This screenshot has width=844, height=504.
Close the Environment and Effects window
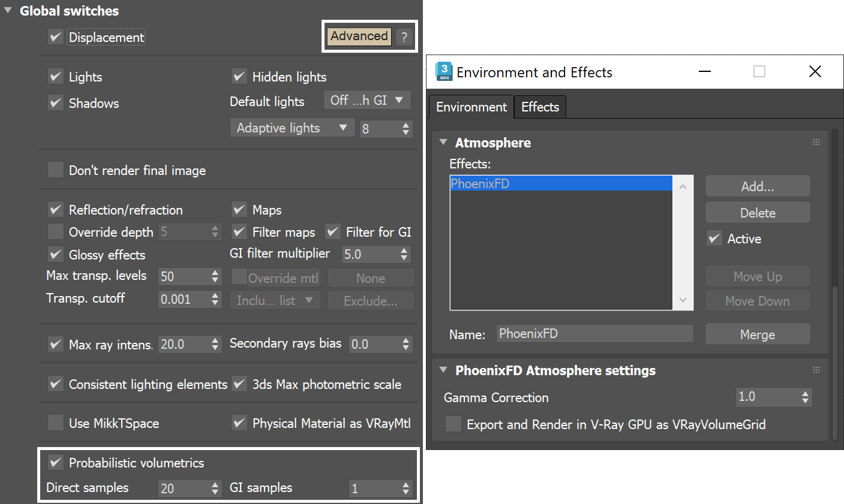point(815,72)
